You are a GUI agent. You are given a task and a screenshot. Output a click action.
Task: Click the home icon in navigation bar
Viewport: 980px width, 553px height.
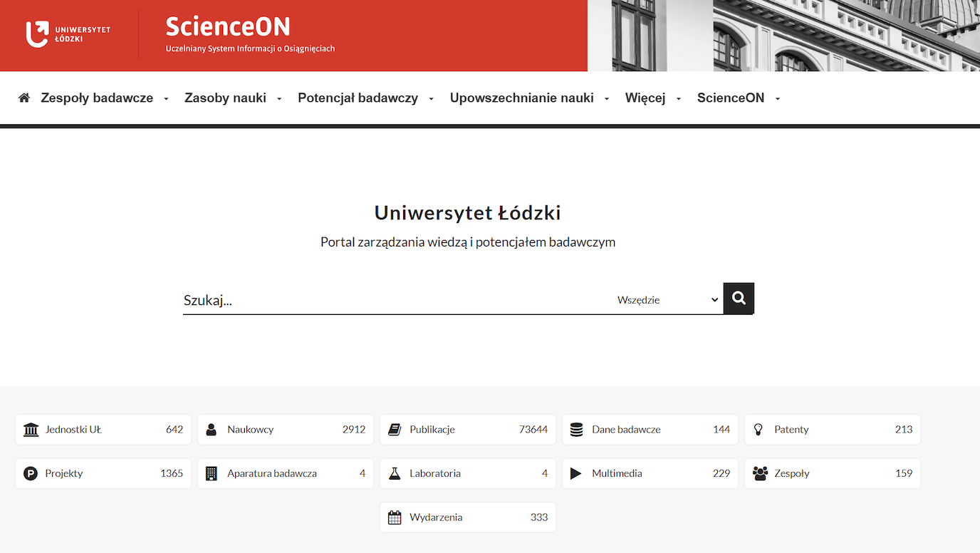(x=24, y=98)
